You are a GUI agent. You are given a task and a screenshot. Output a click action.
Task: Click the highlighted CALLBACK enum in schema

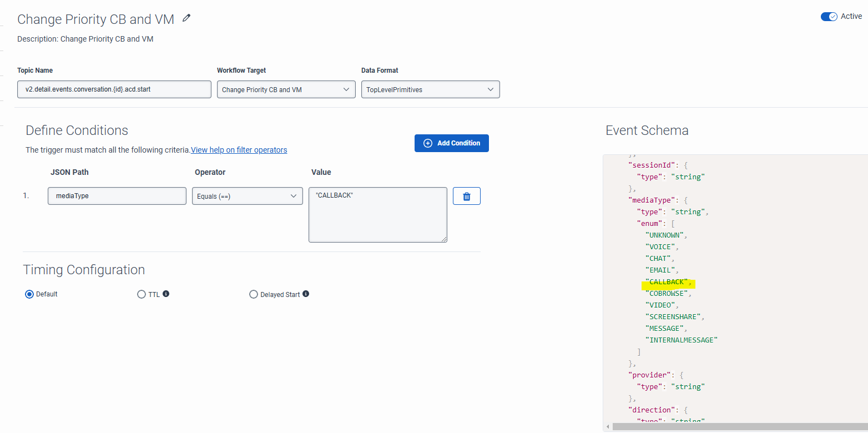click(x=668, y=282)
